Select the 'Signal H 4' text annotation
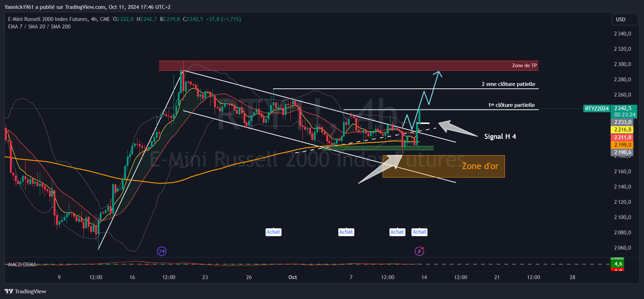Screen dimensions: 644x299 click(500, 136)
